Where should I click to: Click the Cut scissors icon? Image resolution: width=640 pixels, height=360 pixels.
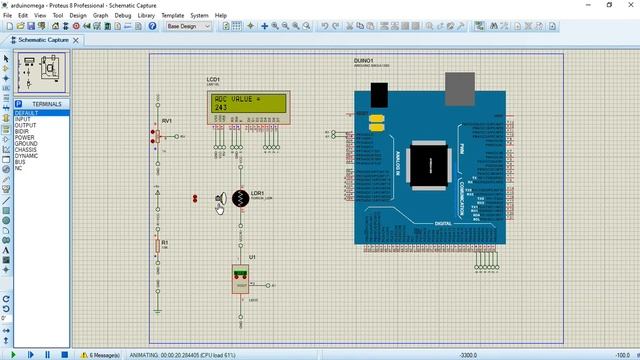350,26
